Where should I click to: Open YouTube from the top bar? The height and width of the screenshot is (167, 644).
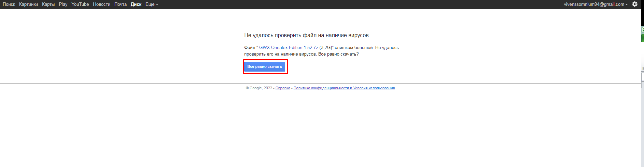point(80,4)
